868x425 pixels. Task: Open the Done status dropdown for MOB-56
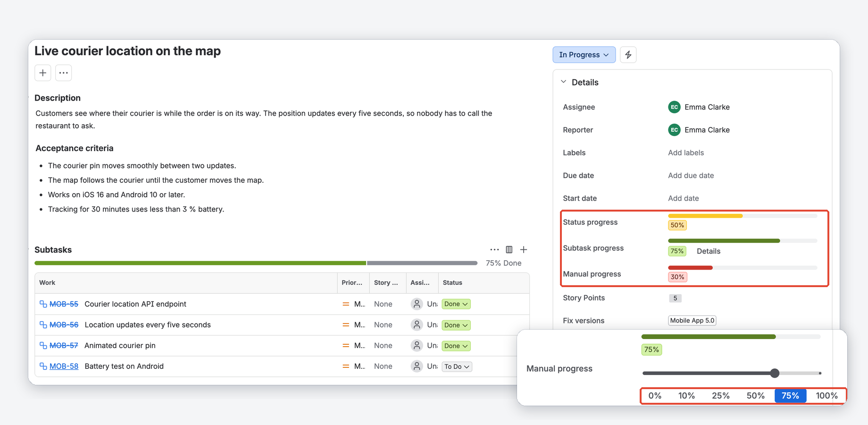(x=456, y=325)
